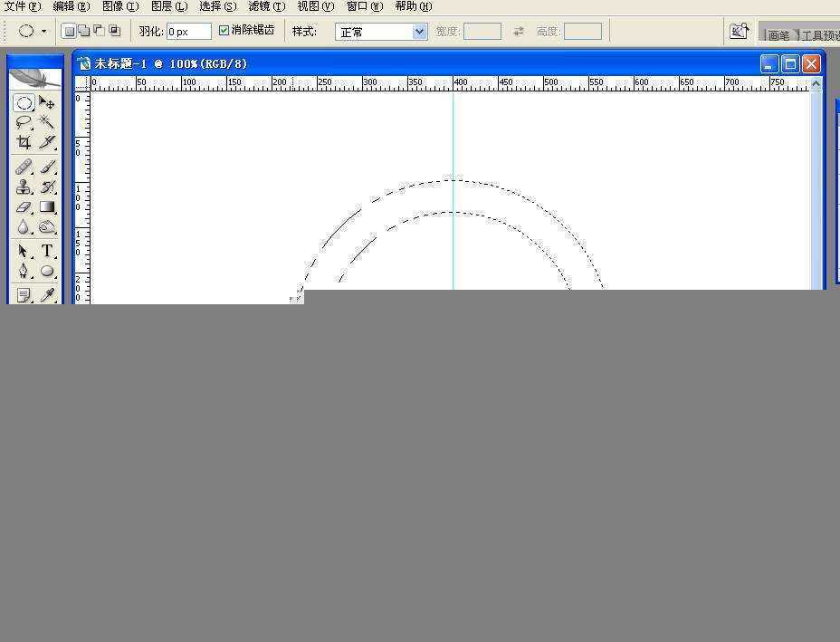Minimize the 未标题-1 document window

[x=769, y=64]
